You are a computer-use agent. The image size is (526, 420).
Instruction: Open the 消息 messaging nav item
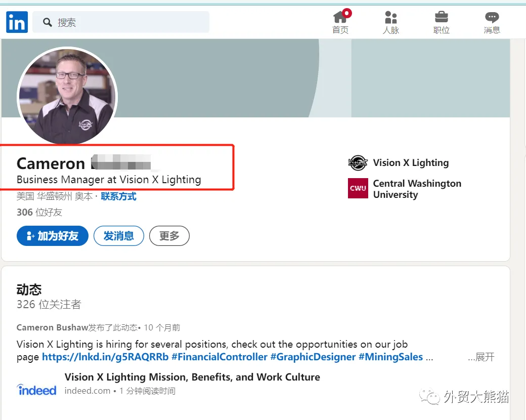point(492,22)
